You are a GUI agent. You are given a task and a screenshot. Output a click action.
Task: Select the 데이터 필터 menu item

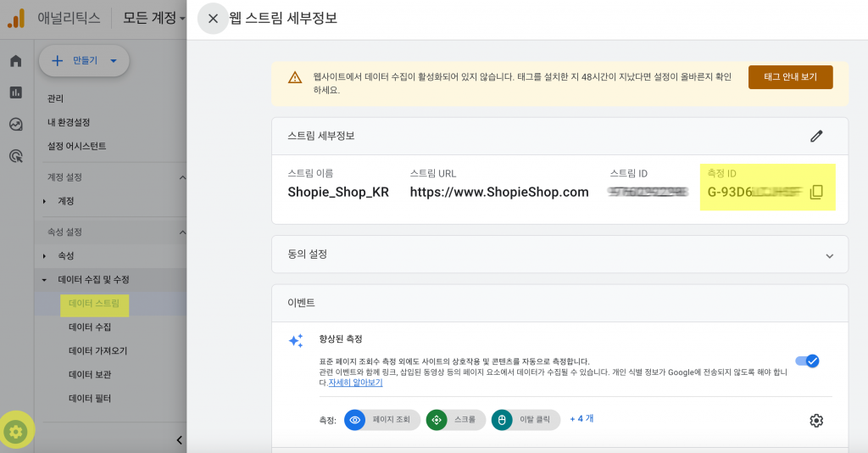[90, 398]
